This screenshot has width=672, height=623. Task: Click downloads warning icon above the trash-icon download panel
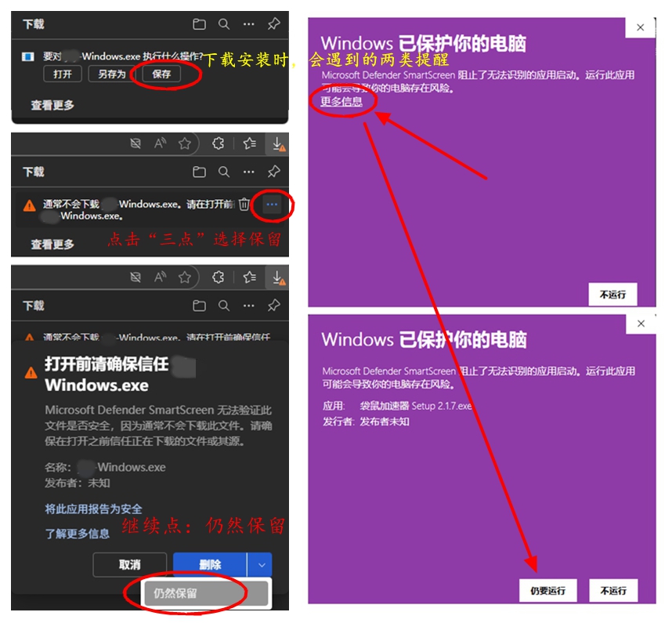[x=278, y=143]
